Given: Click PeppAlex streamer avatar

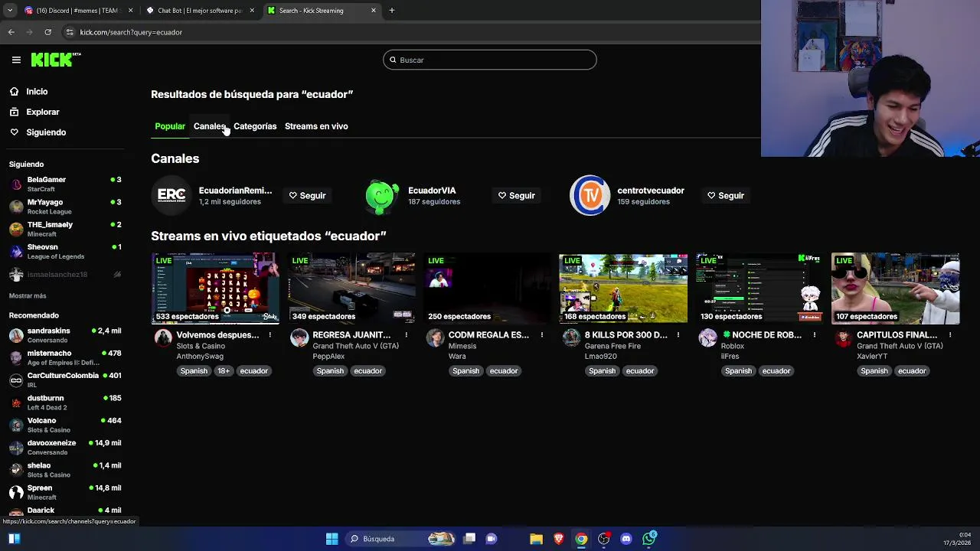Looking at the screenshot, I should (x=299, y=338).
